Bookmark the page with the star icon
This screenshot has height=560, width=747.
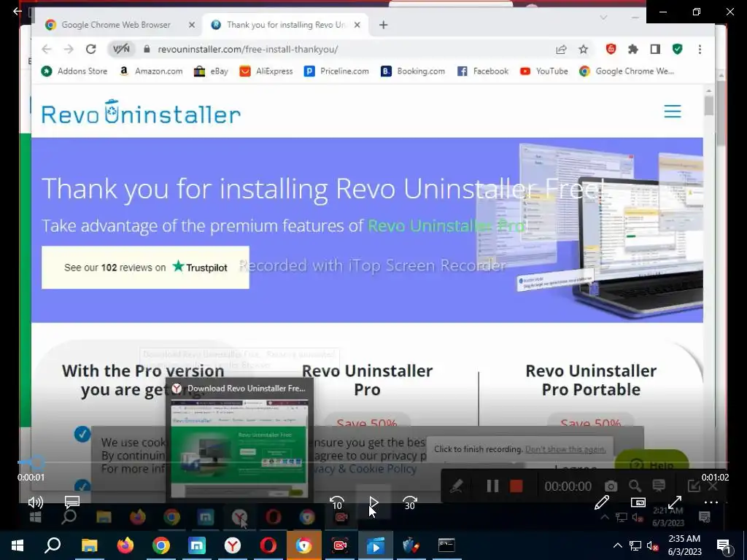pyautogui.click(x=583, y=49)
